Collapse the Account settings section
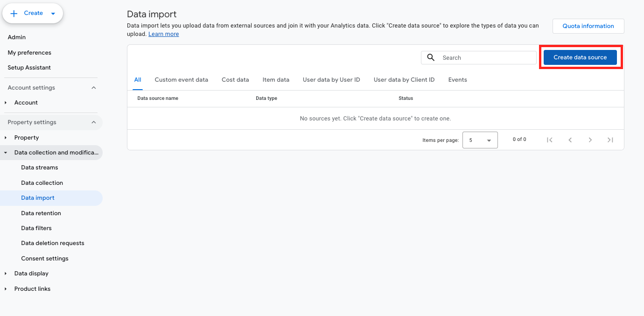The height and width of the screenshot is (316, 644). tap(93, 88)
